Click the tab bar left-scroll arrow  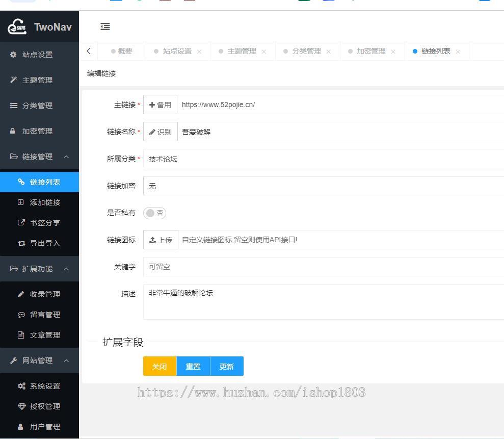89,51
